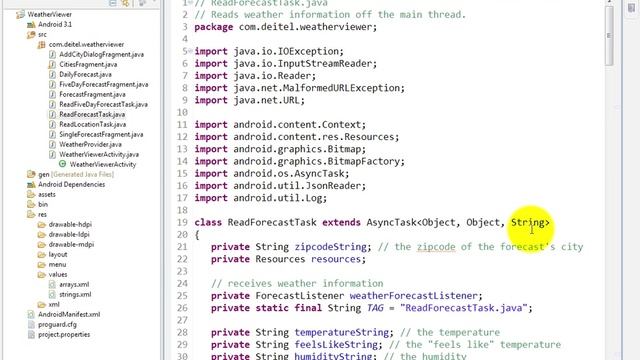Click the res folder icon

pyautogui.click(x=31, y=214)
